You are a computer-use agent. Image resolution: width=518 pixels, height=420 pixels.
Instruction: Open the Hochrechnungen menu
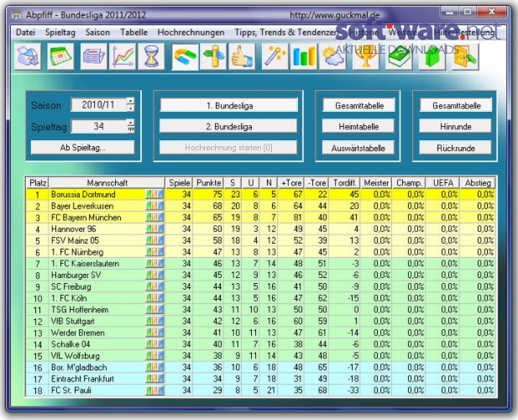[x=191, y=33]
